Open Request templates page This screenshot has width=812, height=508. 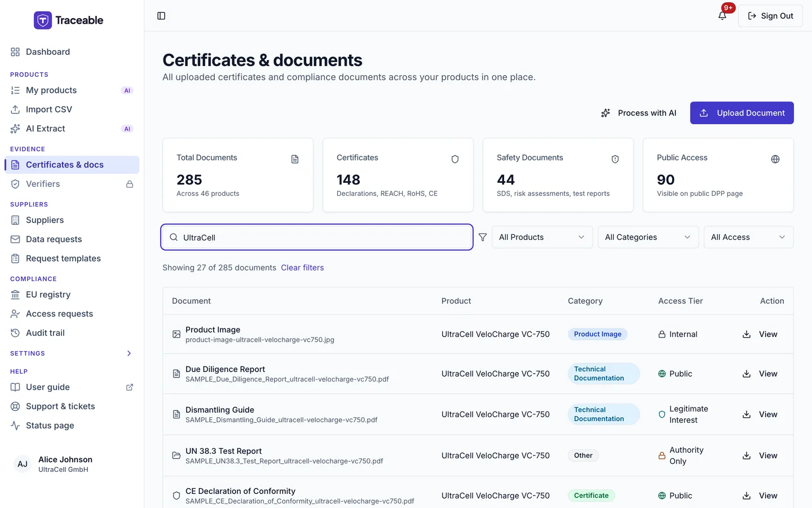pos(72,259)
